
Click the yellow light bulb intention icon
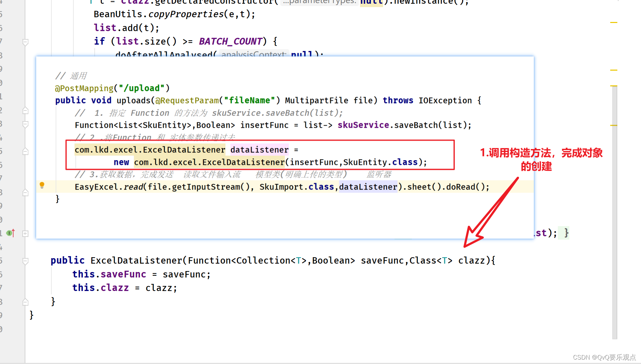tap(42, 185)
